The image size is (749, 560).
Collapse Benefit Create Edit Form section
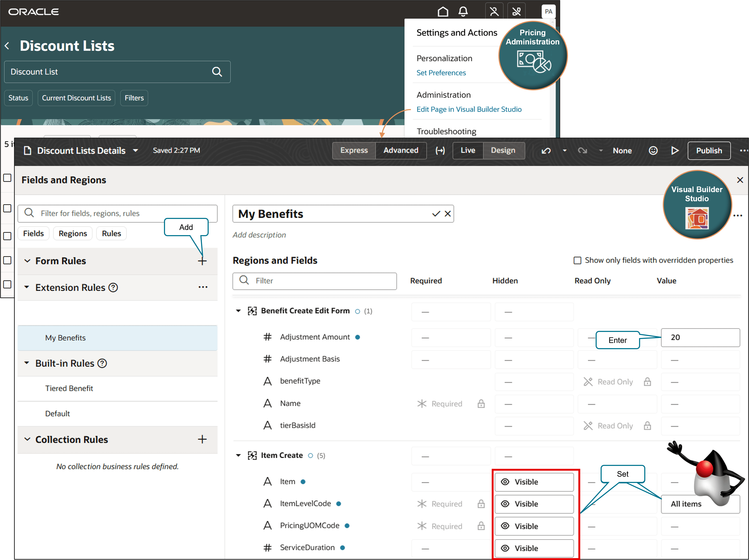[x=238, y=311]
